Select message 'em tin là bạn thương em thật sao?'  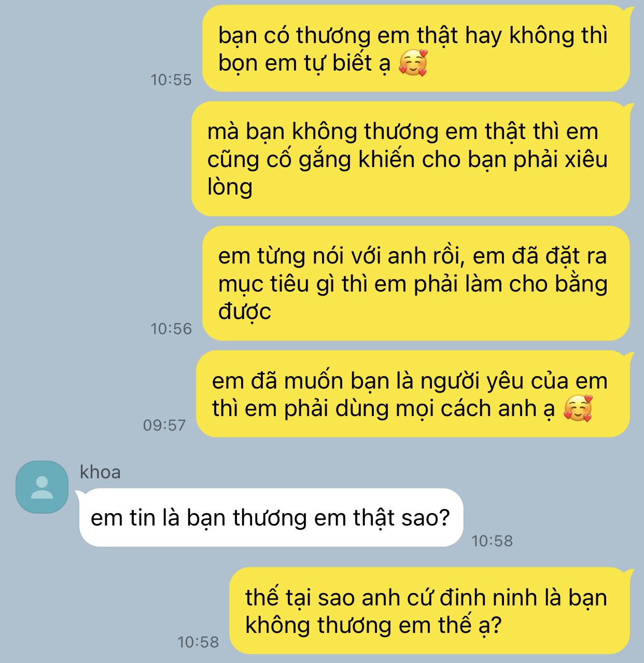click(x=271, y=517)
